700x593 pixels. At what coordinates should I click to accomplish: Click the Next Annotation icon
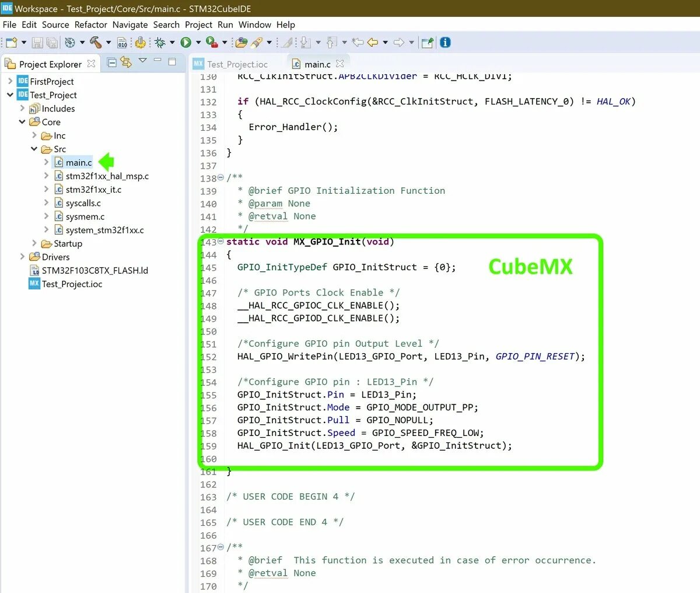[305, 43]
